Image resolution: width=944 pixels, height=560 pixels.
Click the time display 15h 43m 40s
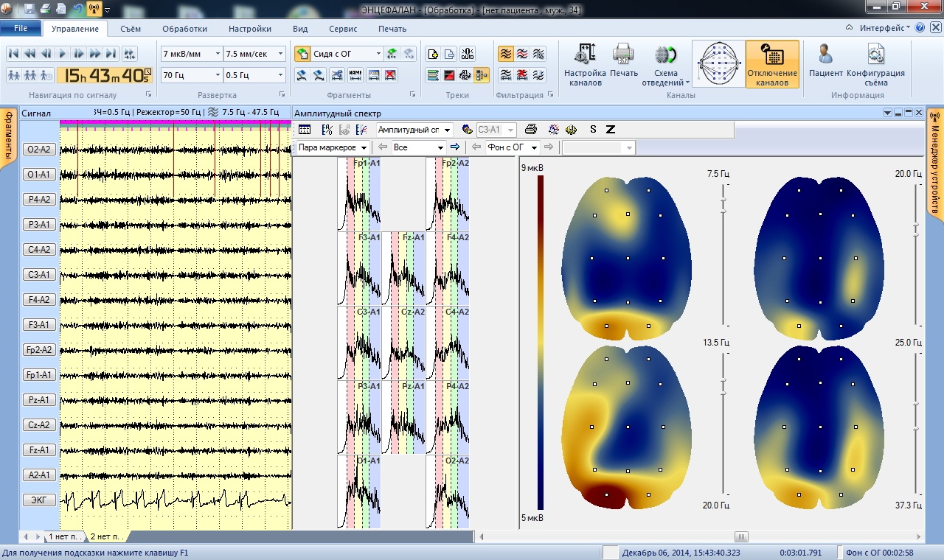[104, 75]
